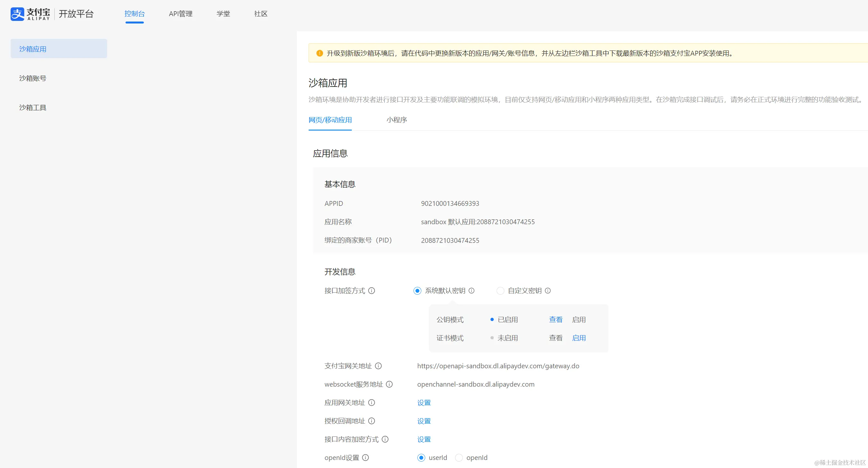Open 沙箱工具 in the sidebar
Screen dimensions: 868x468
(x=33, y=107)
